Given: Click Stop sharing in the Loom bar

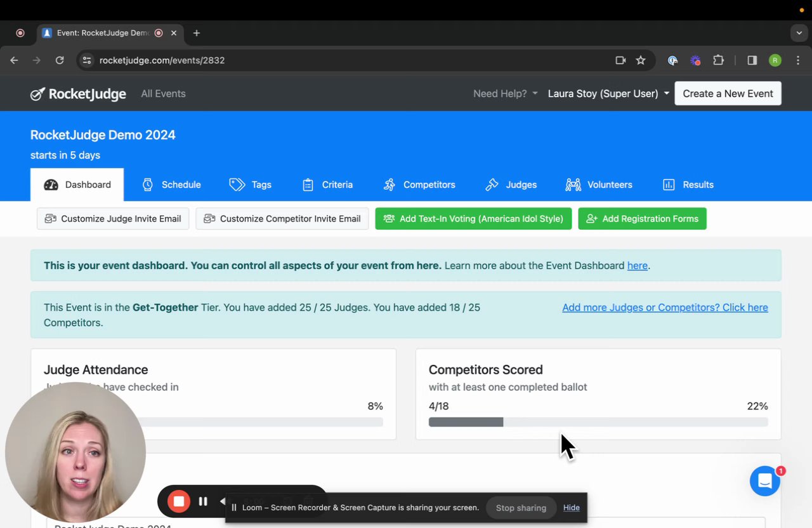Looking at the screenshot, I should (521, 508).
